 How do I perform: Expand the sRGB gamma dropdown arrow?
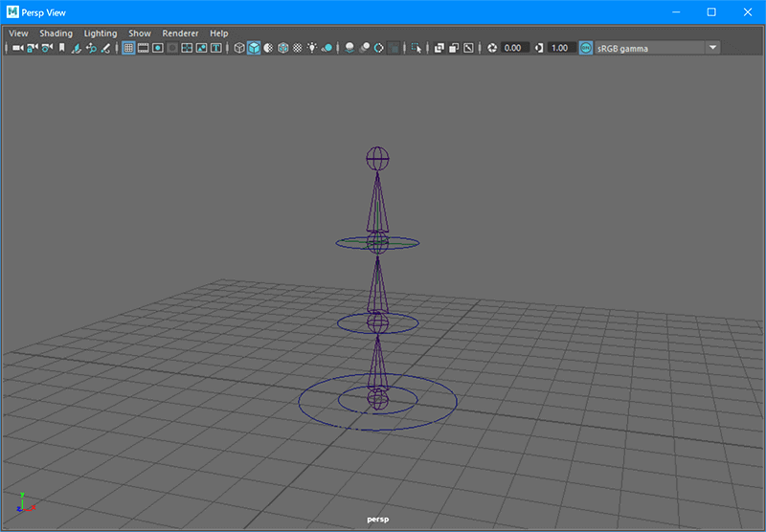(712, 48)
